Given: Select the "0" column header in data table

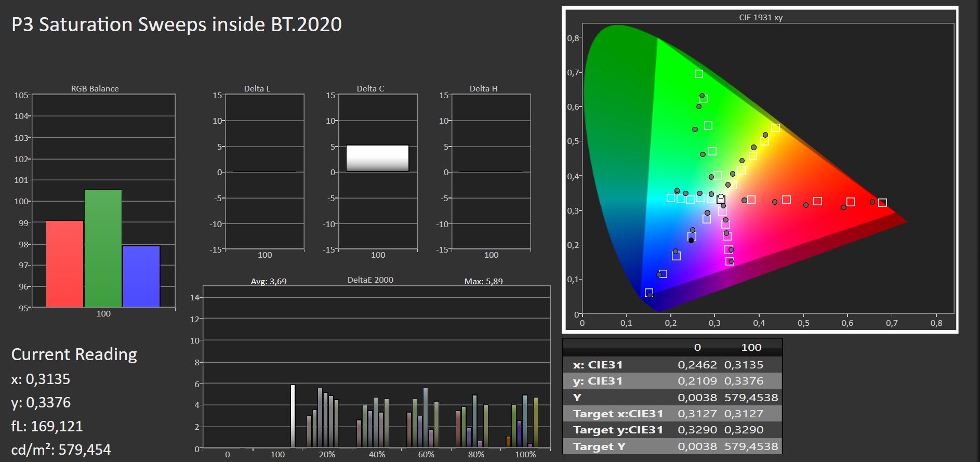Looking at the screenshot, I should click(697, 347).
